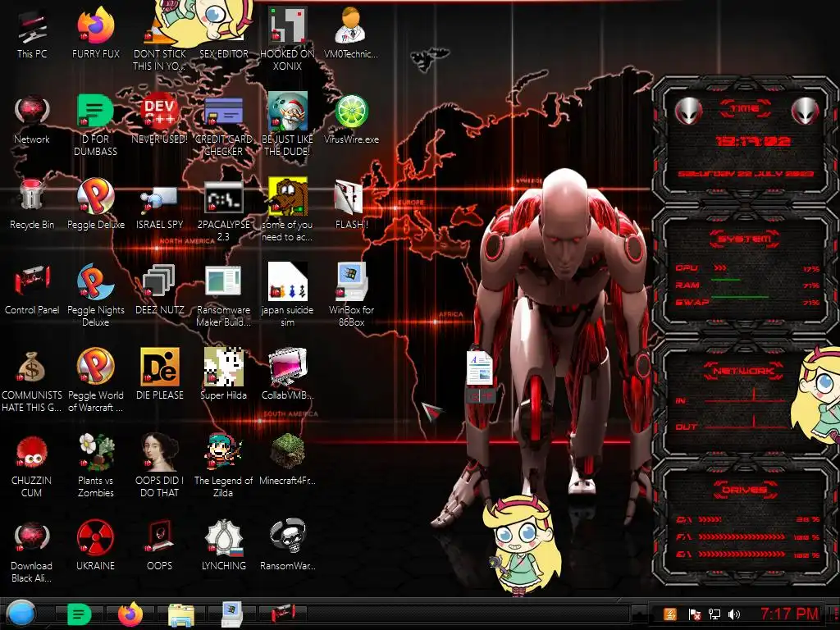Launch Peggle Deluxe
Screen dimensions: 840x630
[95, 204]
